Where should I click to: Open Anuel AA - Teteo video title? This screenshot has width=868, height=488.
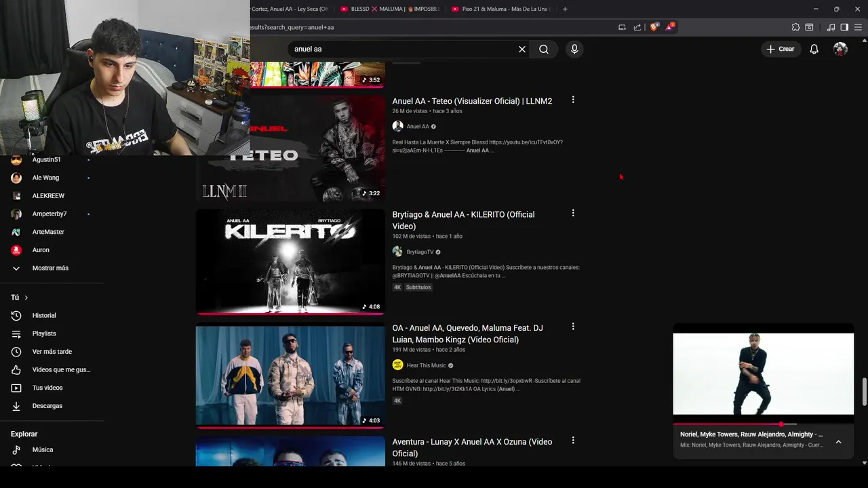tap(472, 101)
